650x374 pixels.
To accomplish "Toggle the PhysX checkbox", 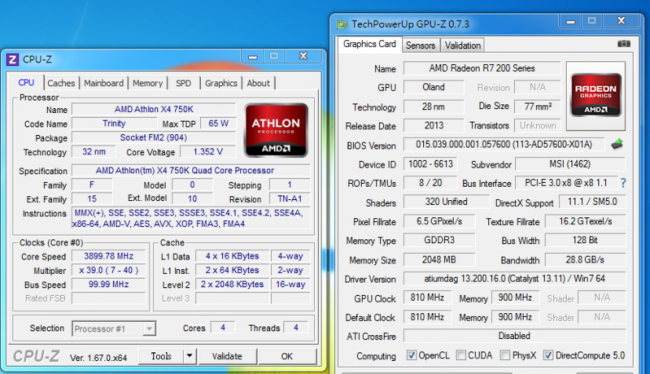I will tap(504, 355).
